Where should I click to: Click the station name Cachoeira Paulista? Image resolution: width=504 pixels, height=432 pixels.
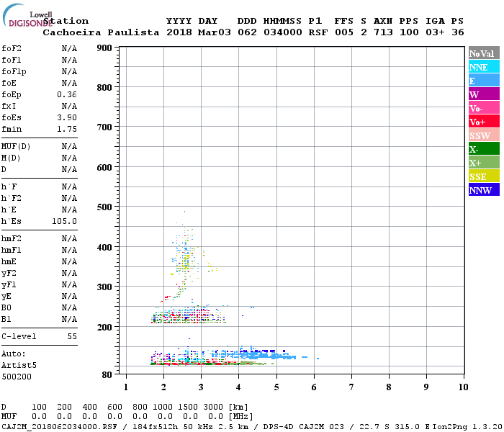coord(101,32)
